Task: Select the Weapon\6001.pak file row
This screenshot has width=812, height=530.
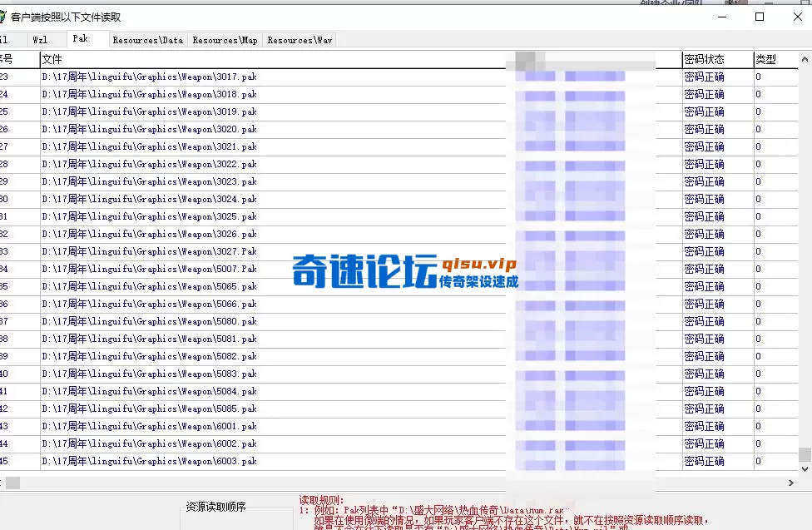Action: coord(399,426)
